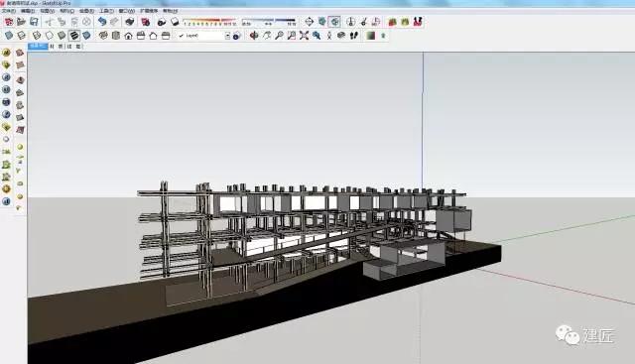This screenshot has height=364, width=635.
Task: Adjust the shadow time-of-day slider
Action: pyautogui.click(x=269, y=22)
